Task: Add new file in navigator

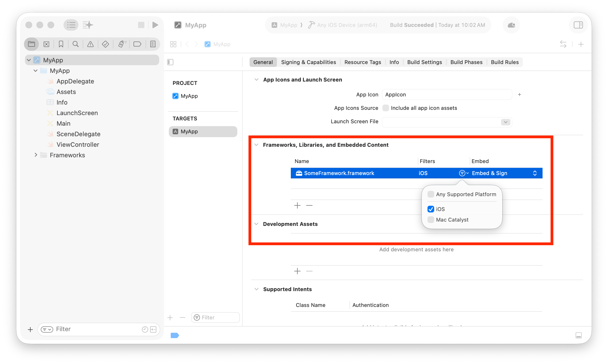Action: coord(30,329)
